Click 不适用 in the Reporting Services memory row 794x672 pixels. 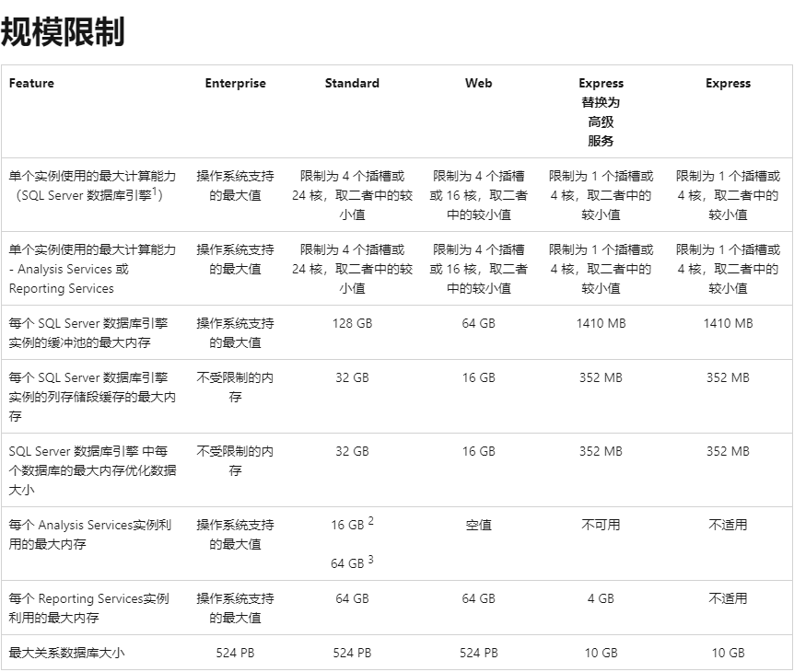(729, 598)
